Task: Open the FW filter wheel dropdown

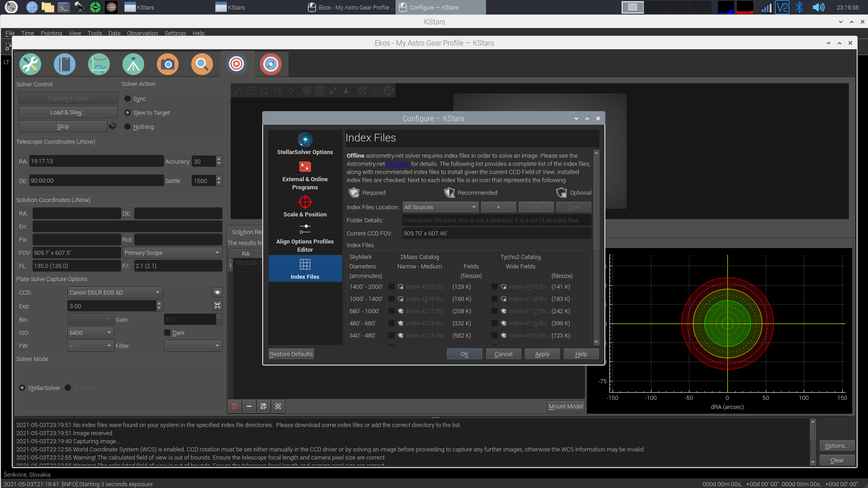Action: (x=90, y=346)
